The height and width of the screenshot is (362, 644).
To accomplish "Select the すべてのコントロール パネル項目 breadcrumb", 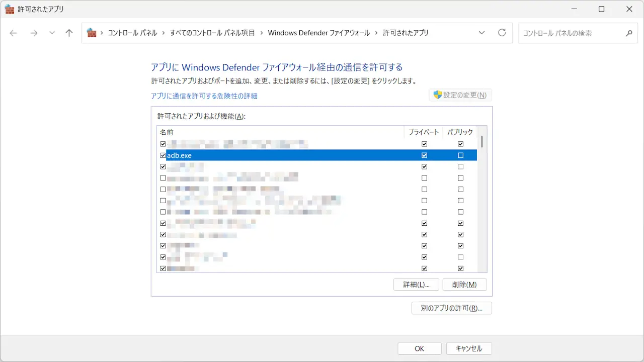I will pyautogui.click(x=213, y=33).
